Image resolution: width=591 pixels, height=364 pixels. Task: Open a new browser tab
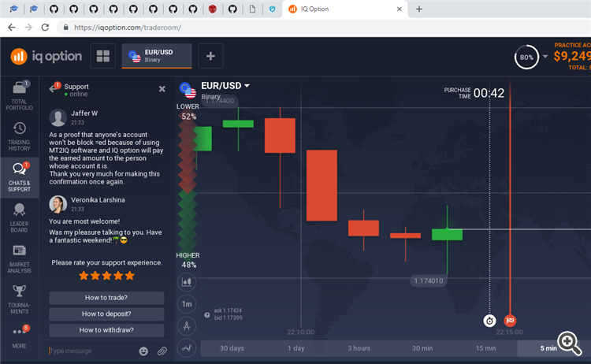(419, 9)
